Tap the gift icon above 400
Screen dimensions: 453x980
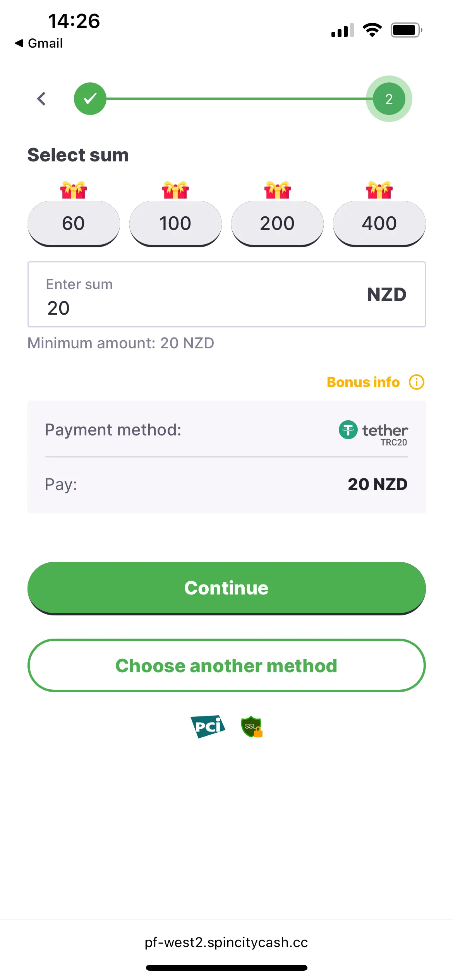(x=379, y=190)
